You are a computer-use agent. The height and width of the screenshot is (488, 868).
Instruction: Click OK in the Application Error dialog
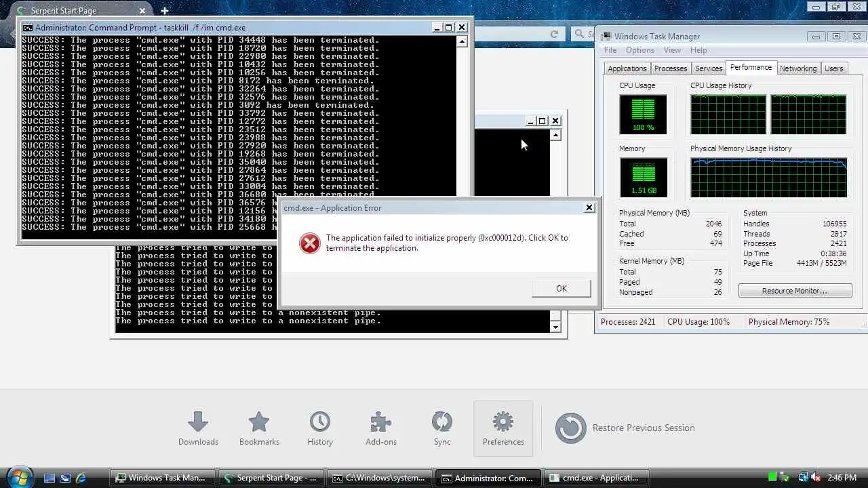[561, 288]
